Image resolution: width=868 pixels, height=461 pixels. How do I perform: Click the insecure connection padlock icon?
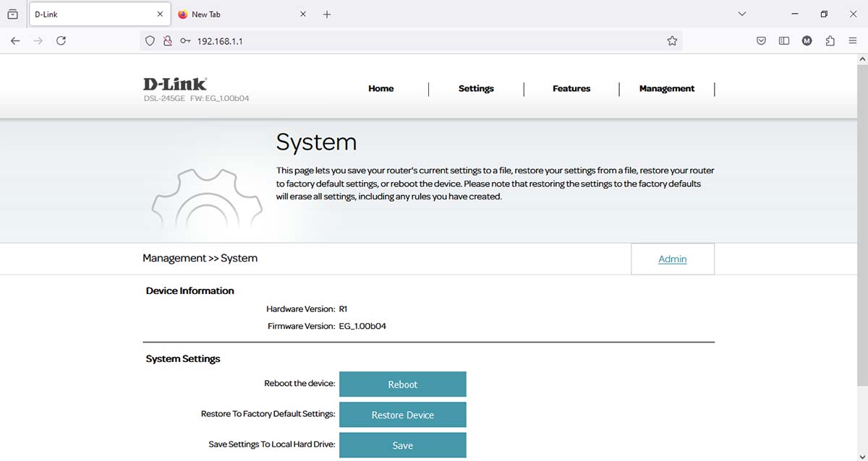click(168, 41)
